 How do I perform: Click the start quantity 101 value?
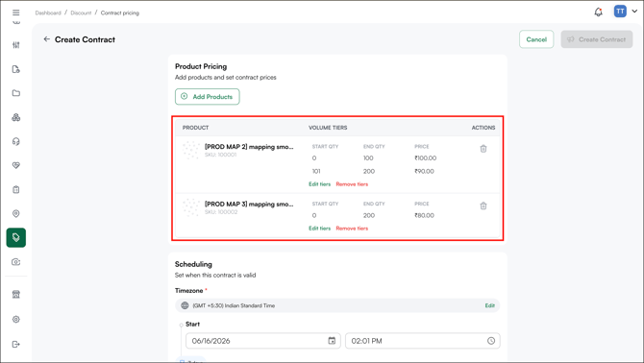tap(316, 172)
